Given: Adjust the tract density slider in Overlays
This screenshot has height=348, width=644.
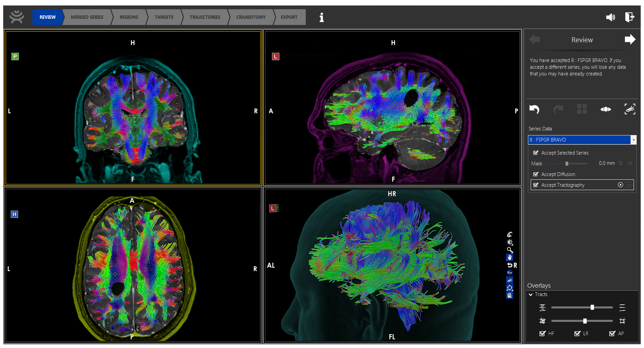Looking at the screenshot, I should coord(592,307).
